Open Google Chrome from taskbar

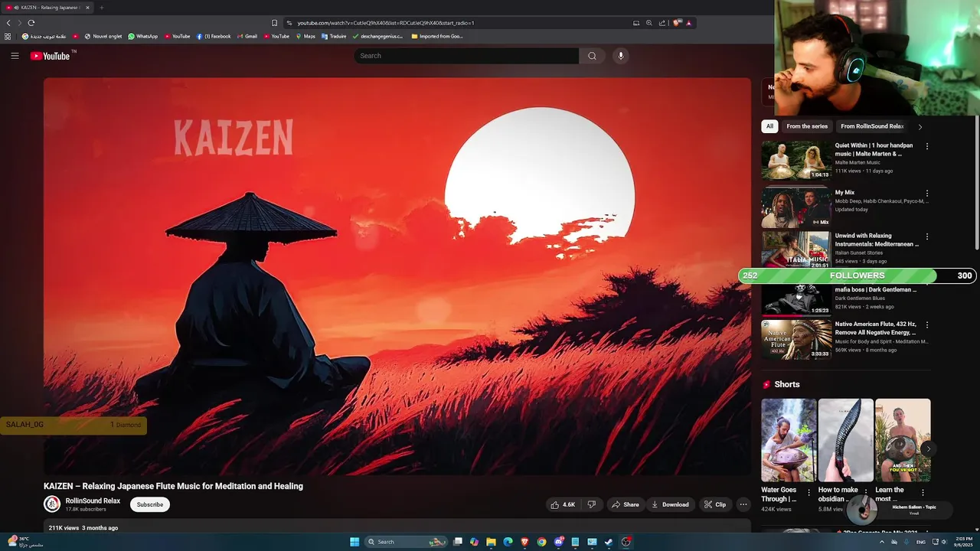tap(541, 542)
